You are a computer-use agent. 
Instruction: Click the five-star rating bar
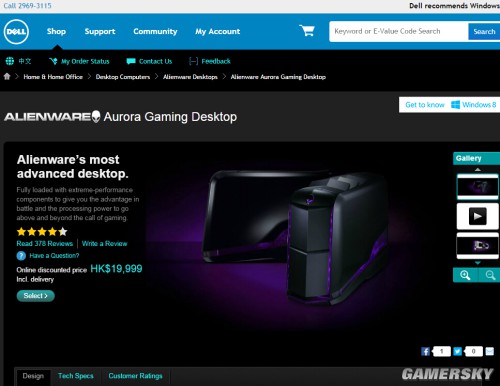[42, 231]
